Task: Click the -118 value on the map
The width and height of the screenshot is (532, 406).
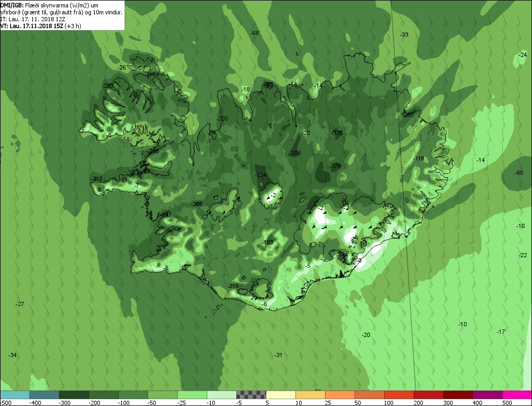Action: pos(419,158)
